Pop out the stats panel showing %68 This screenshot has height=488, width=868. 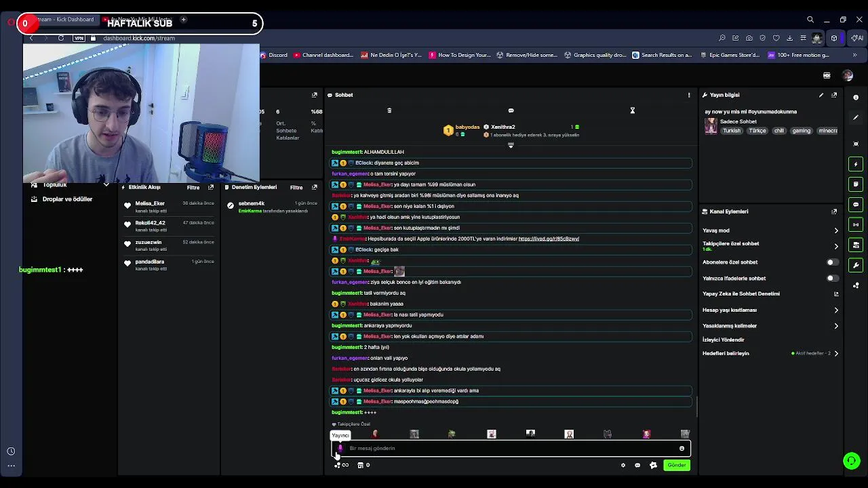315,95
